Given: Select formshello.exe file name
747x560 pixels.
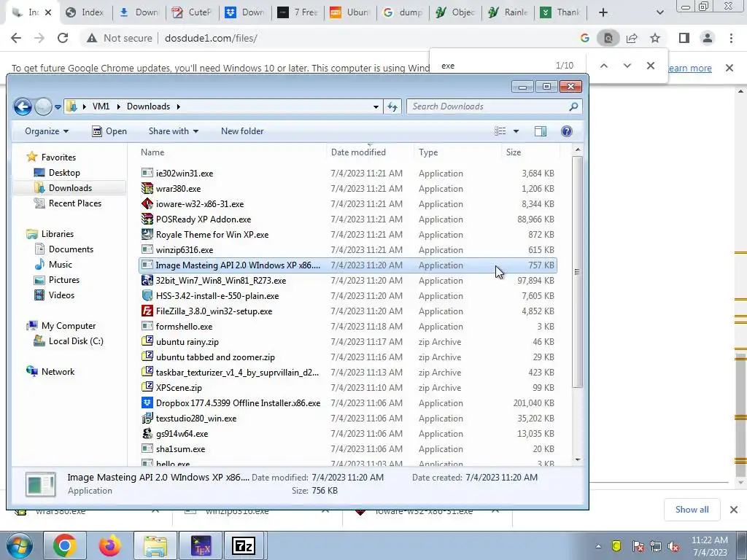Looking at the screenshot, I should click(x=184, y=327).
